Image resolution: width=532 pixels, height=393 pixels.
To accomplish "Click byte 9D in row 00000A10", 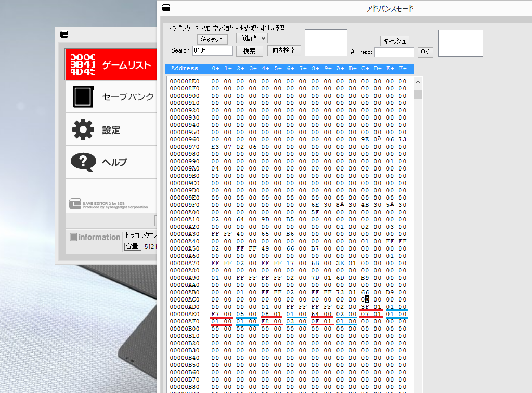I will (265, 219).
